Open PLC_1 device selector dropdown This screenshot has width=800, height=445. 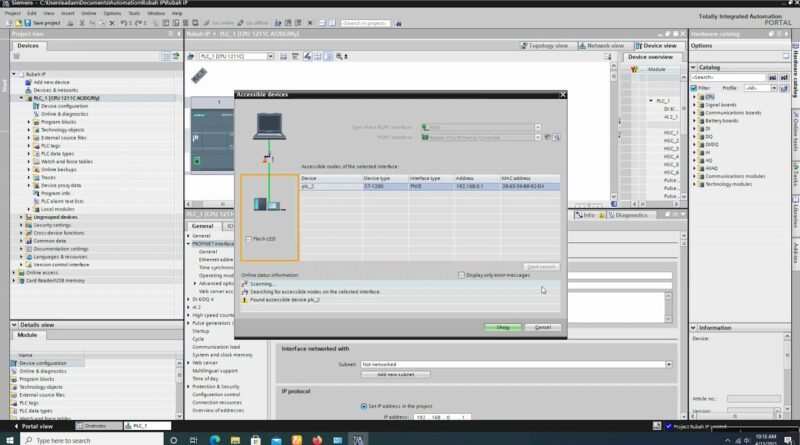point(270,56)
